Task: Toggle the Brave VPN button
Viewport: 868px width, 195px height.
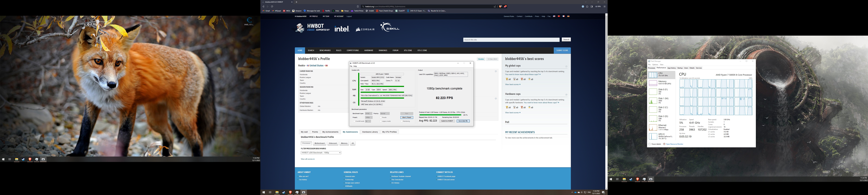Action: pyautogui.click(x=598, y=6)
